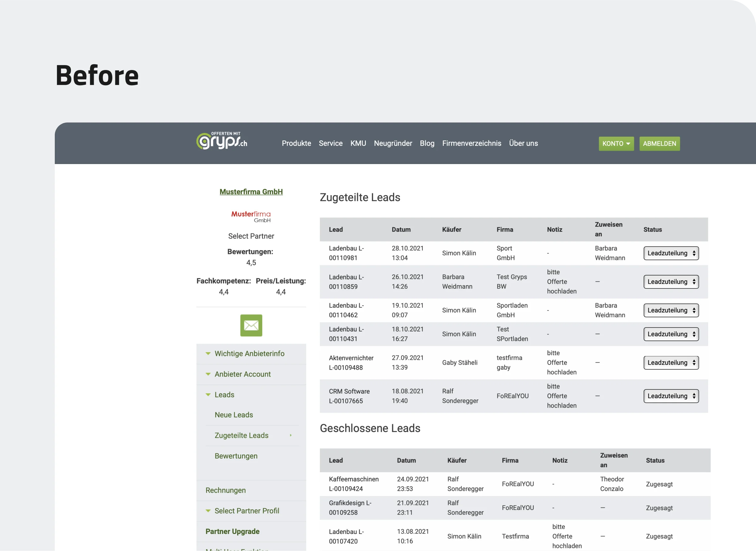This screenshot has width=756, height=551.
Task: Toggle the Select Partner Profil arrow
Action: click(x=208, y=511)
